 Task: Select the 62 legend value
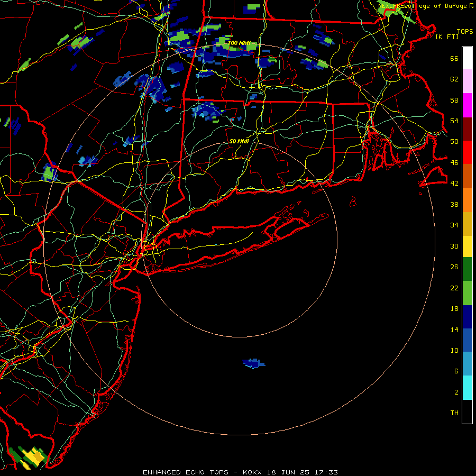coord(454,79)
